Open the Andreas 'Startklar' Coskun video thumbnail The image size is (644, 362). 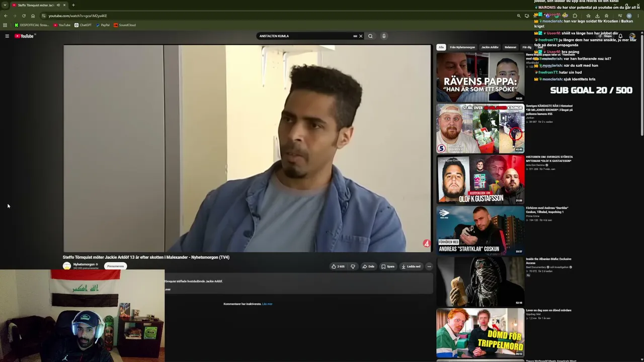tap(480, 231)
